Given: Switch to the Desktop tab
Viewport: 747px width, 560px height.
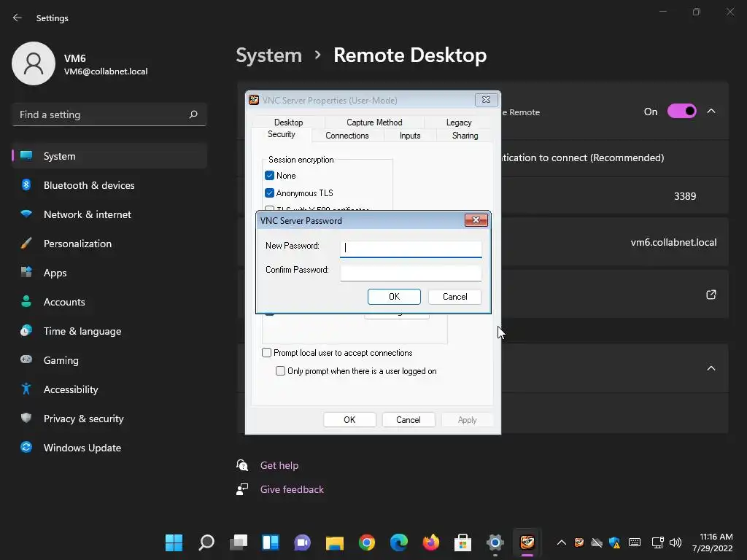Looking at the screenshot, I should point(288,122).
